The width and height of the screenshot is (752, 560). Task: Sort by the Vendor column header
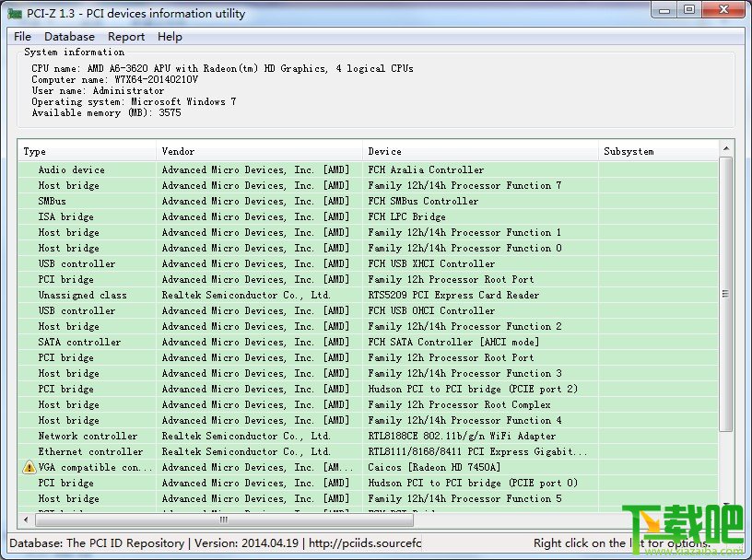[259, 151]
